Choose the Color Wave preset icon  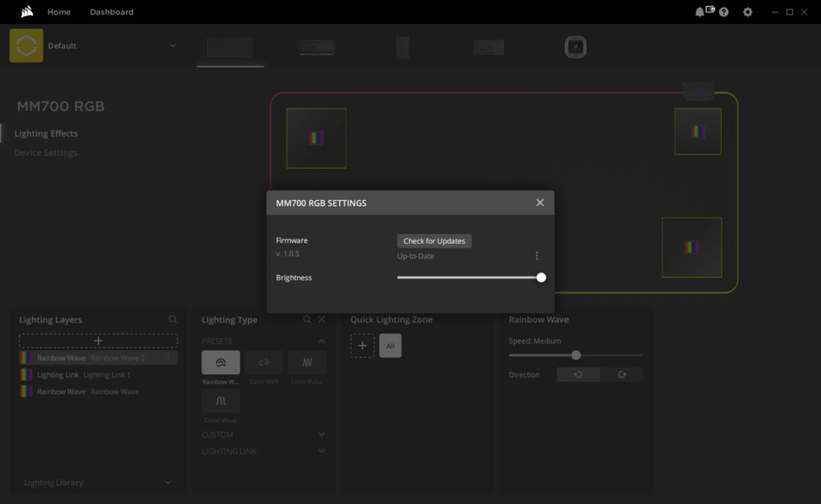[220, 401]
